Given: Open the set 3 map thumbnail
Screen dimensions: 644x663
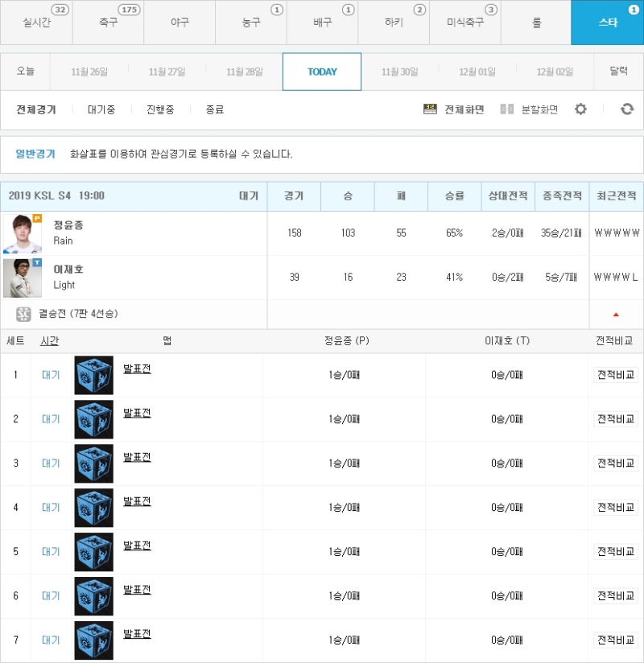Looking at the screenshot, I should pyautogui.click(x=94, y=463).
